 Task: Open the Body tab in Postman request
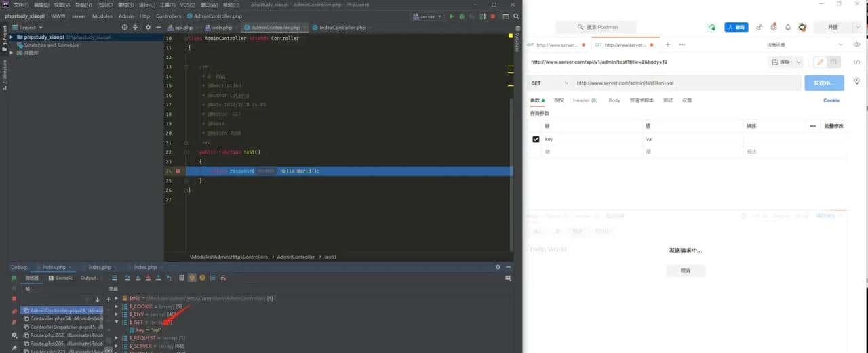coord(614,100)
